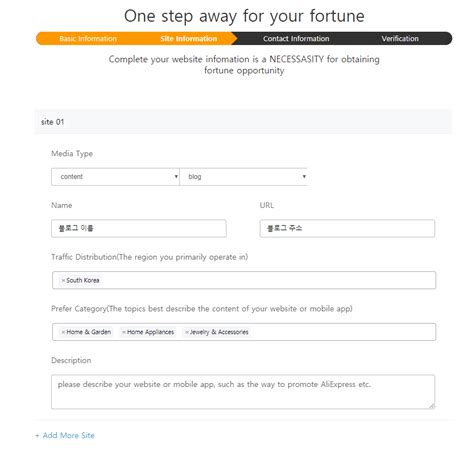Click the site 01 section header
The width and height of the screenshot is (474, 457).
(243, 122)
